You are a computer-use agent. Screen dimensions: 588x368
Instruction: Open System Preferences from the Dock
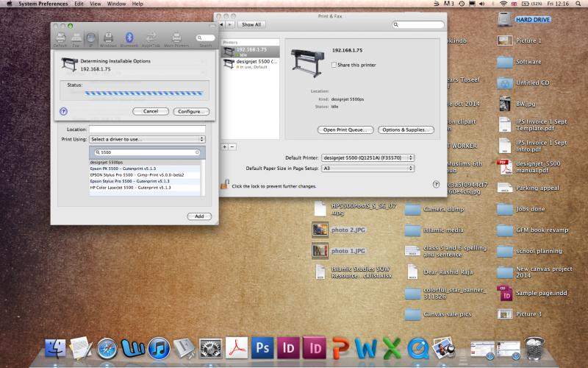point(210,349)
